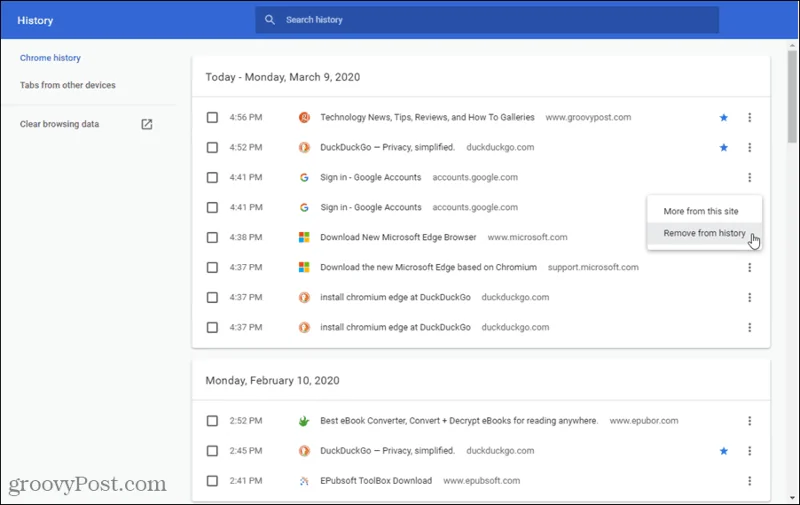The height and width of the screenshot is (505, 800).
Task: Click the bookmark star on the 4:52 PM DuckDuckGo row
Action: 723,147
